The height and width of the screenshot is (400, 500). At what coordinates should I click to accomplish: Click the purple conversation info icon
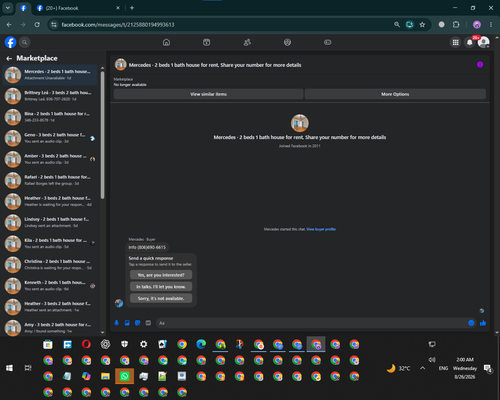coord(480,65)
